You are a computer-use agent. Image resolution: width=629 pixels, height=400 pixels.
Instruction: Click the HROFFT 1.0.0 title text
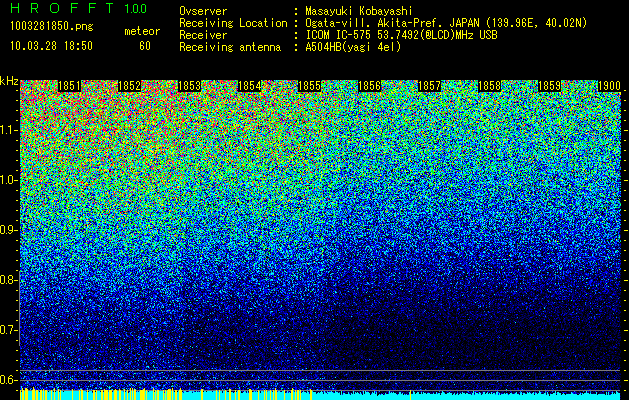click(x=79, y=8)
